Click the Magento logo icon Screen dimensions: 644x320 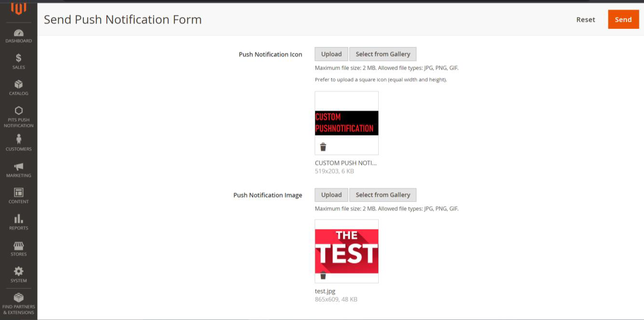pos(18,9)
